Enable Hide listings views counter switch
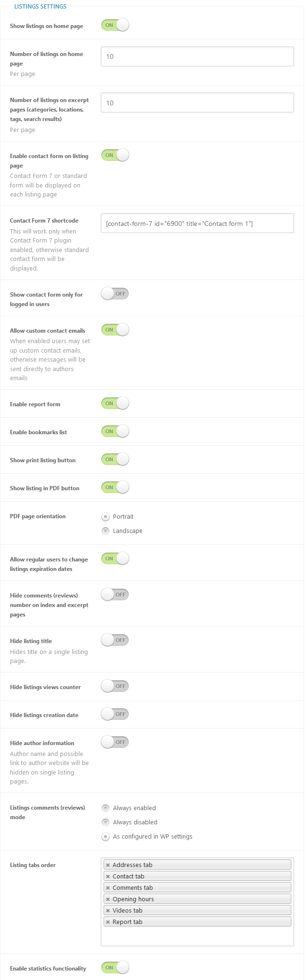The height and width of the screenshot is (980, 307). coord(115,686)
